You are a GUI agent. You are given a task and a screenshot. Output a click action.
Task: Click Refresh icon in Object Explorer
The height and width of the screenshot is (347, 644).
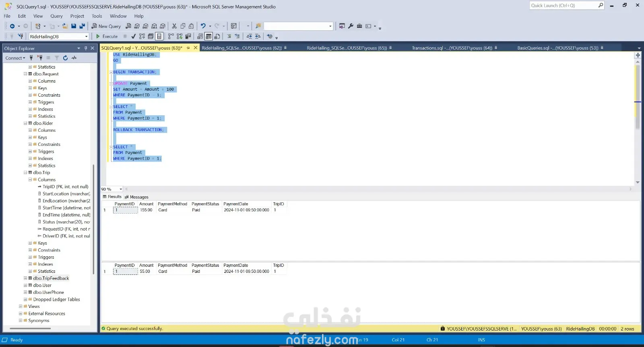click(65, 58)
